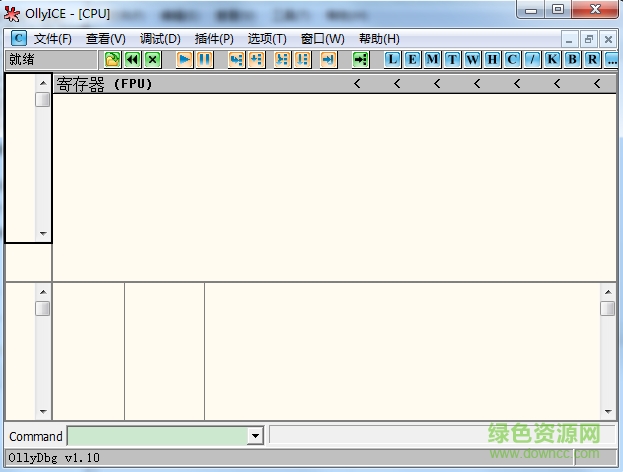This screenshot has height=472, width=623.
Task: Open Threads window with T button
Action: tap(452, 60)
